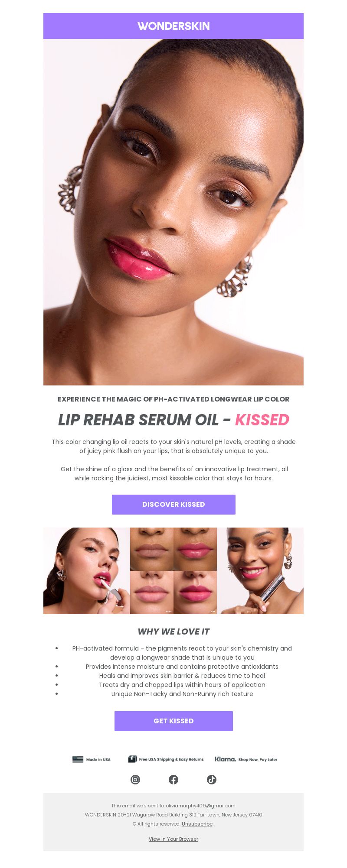
Task: Click the pink KISSED heading word
Action: (262, 420)
